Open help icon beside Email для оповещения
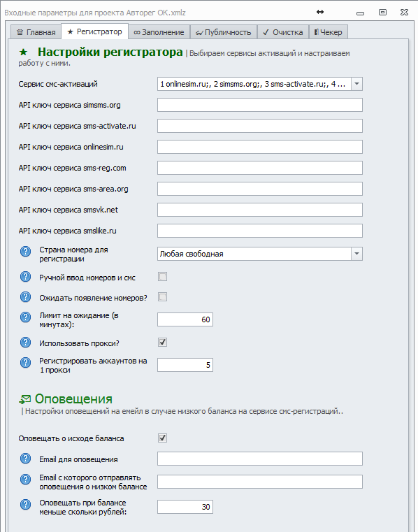The image size is (418, 532). (25, 459)
